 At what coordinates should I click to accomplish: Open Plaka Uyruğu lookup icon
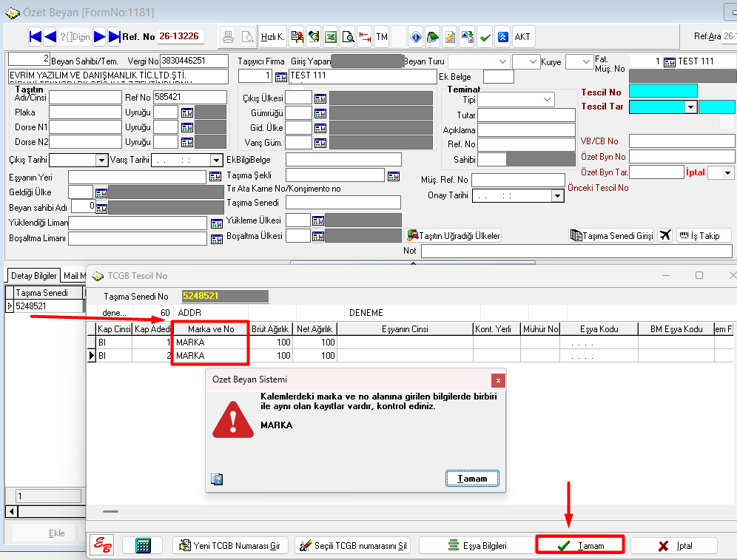187,112
